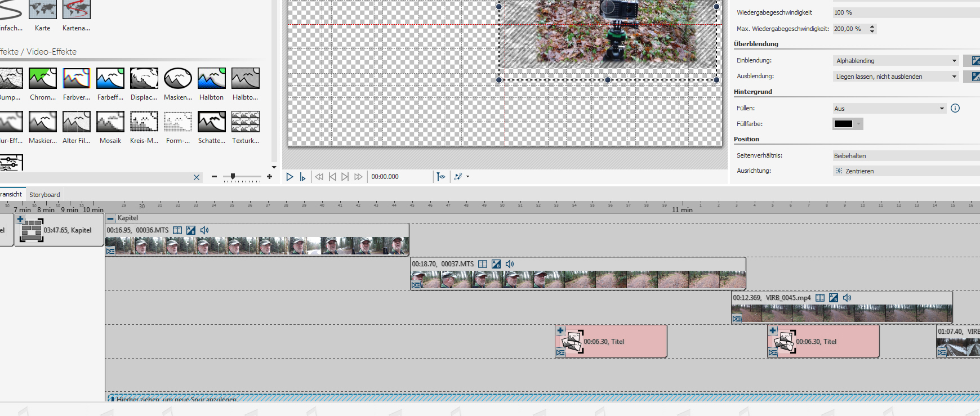Select the Karte map object icon

click(43, 10)
